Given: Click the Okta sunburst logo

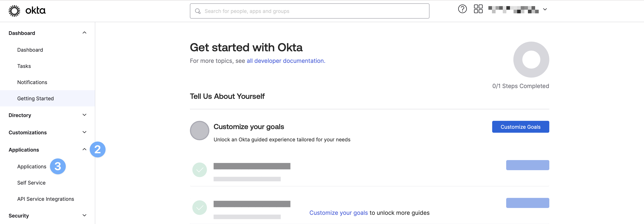Looking at the screenshot, I should [15, 10].
